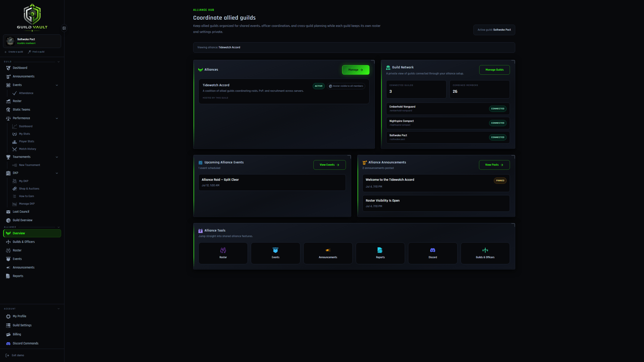Viewport: 644px width, 362px height.
Task: Collapse the DKP submenu chevron
Action: point(57,173)
